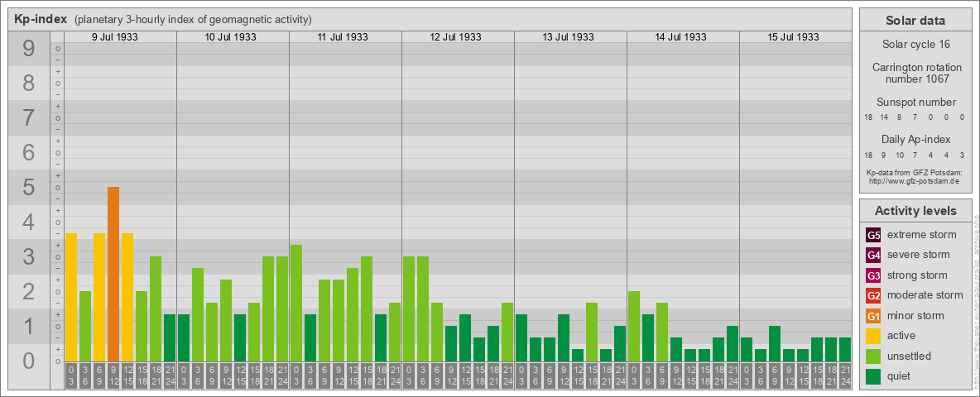Image resolution: width=980 pixels, height=397 pixels.
Task: Click the 'Activity levels' panel heading
Action: [x=915, y=211]
